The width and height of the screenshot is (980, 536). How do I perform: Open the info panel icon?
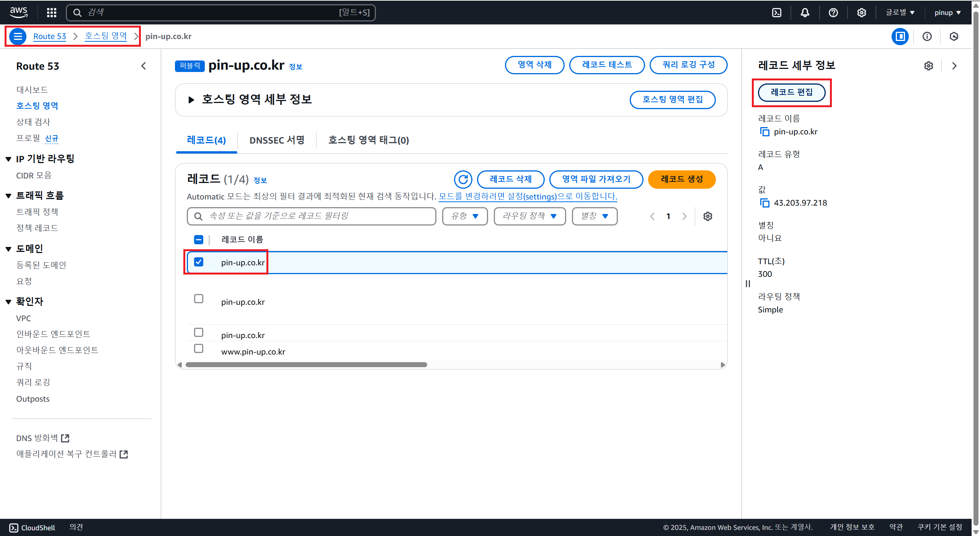click(x=927, y=36)
